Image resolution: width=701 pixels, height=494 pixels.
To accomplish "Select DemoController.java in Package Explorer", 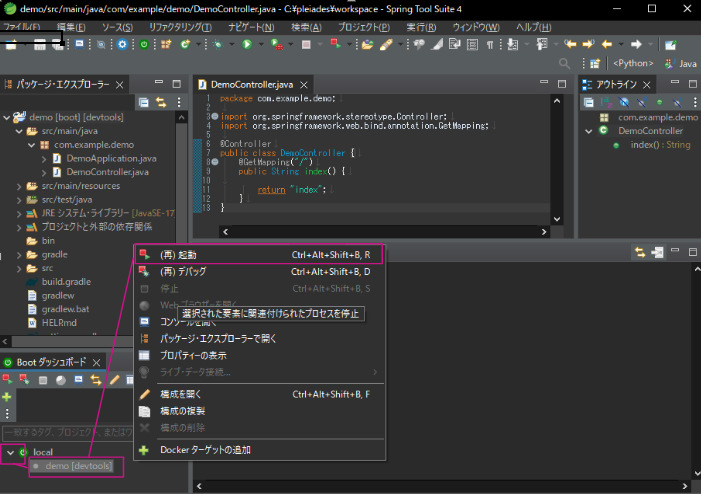I will pyautogui.click(x=107, y=172).
